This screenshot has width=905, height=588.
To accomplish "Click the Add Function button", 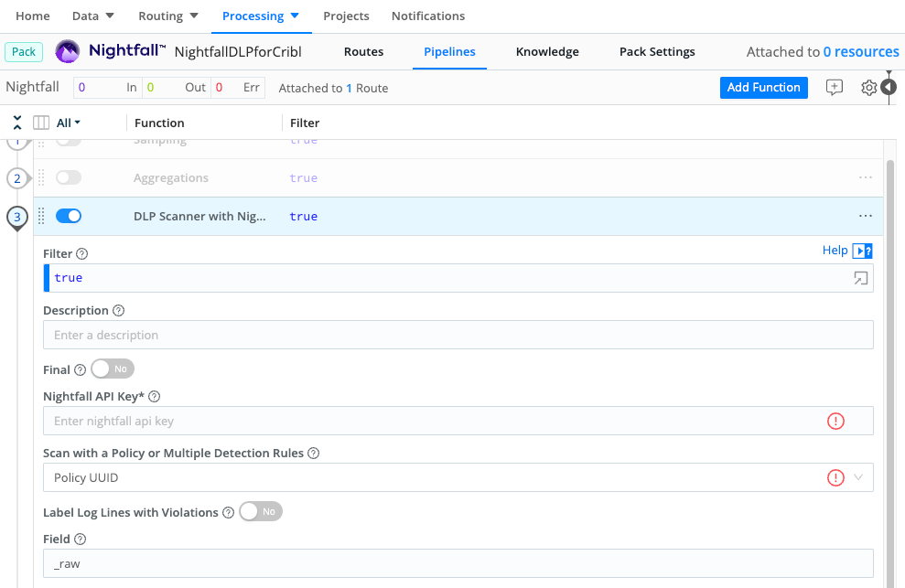I will click(763, 88).
